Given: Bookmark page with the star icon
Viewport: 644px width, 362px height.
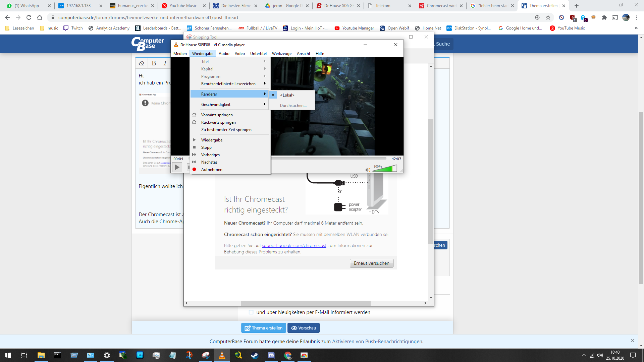Looking at the screenshot, I should pyautogui.click(x=548, y=17).
